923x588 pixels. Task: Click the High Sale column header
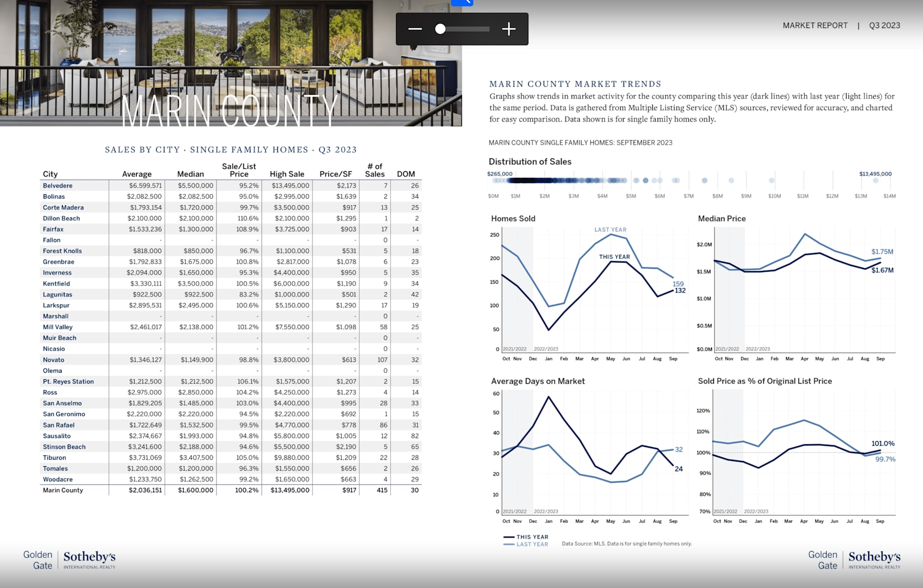click(x=287, y=174)
